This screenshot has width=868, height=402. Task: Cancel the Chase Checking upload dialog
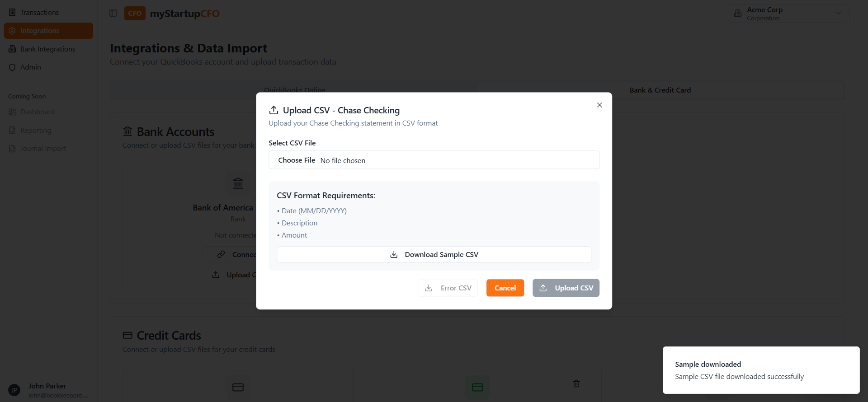pyautogui.click(x=505, y=288)
